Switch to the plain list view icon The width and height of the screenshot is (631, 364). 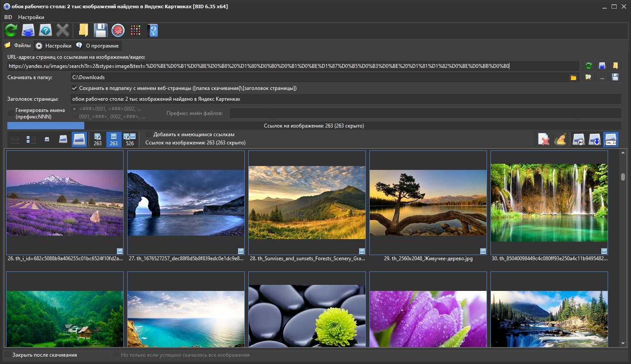click(15, 139)
